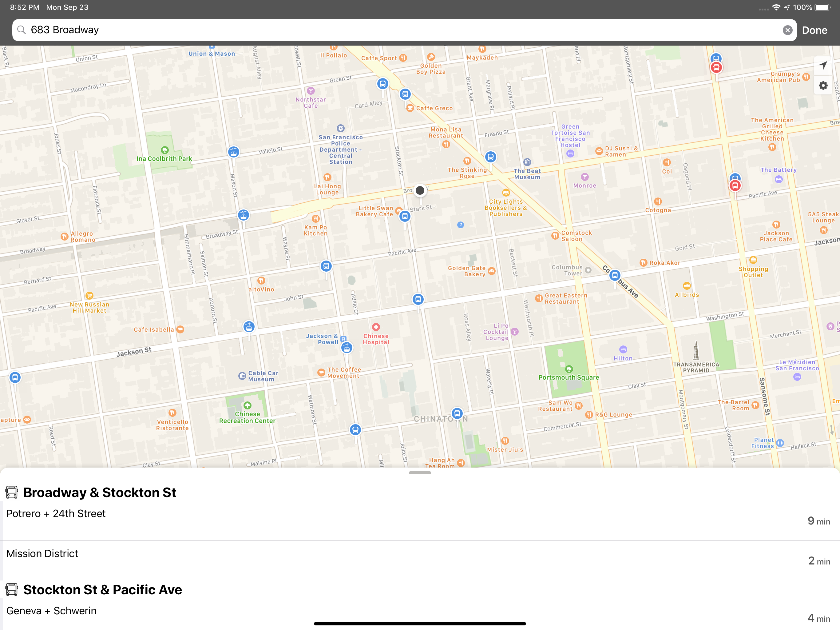Tap the Beat Museum icon

coord(527,162)
